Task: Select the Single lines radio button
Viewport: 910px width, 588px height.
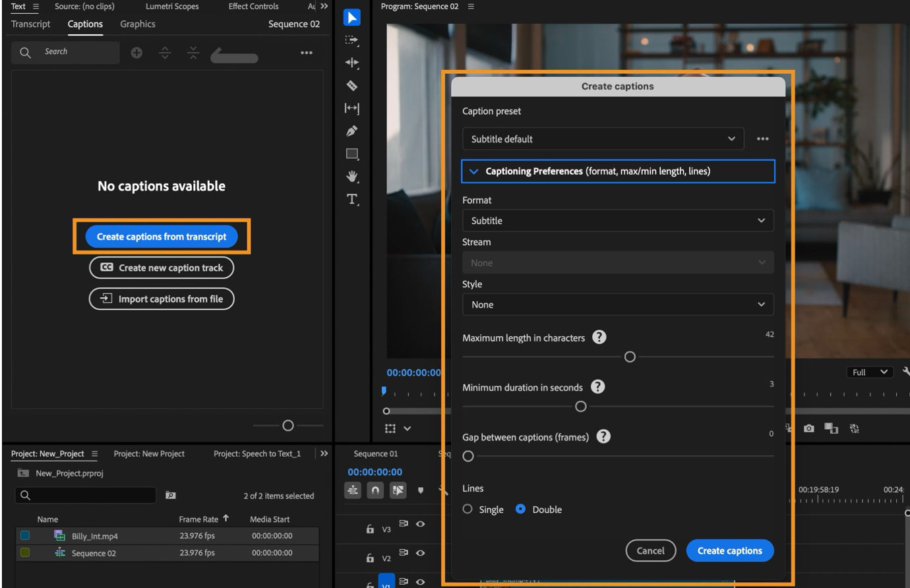Action: point(468,509)
